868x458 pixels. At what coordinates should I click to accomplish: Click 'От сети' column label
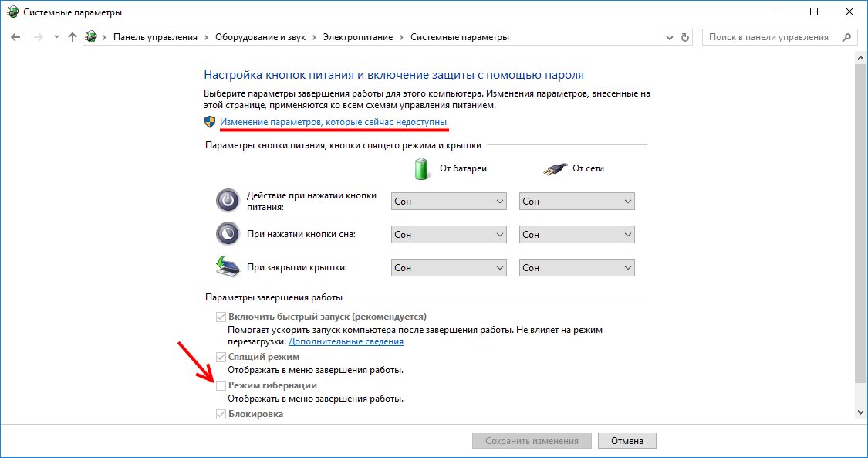click(x=588, y=168)
